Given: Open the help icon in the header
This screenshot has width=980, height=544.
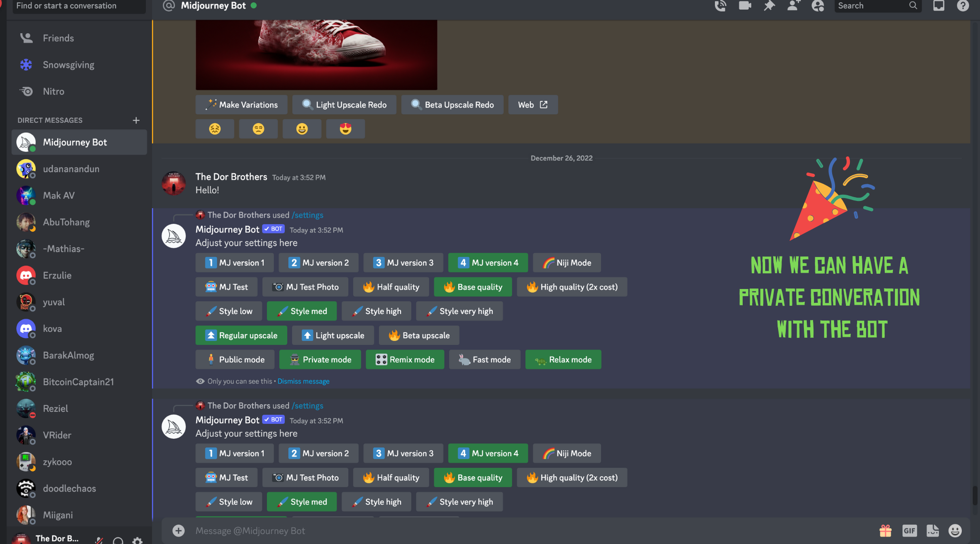Looking at the screenshot, I should (x=963, y=6).
